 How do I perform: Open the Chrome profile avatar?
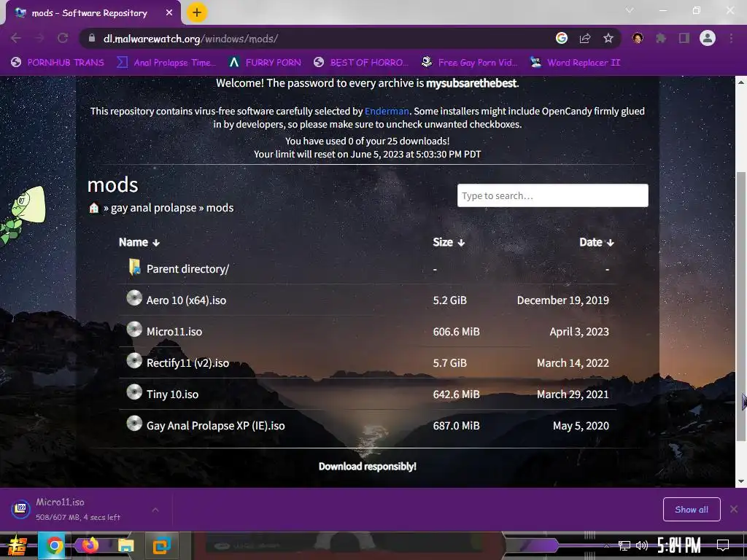[708, 38]
